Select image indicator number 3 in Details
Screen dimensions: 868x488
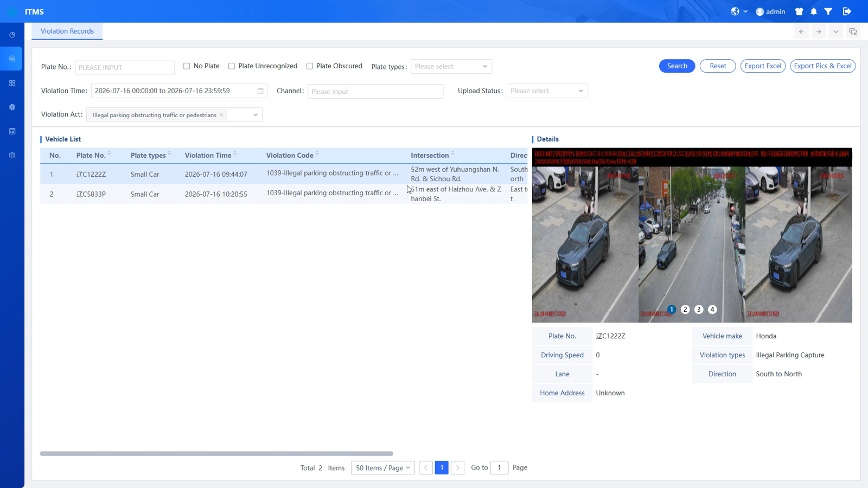(x=699, y=310)
